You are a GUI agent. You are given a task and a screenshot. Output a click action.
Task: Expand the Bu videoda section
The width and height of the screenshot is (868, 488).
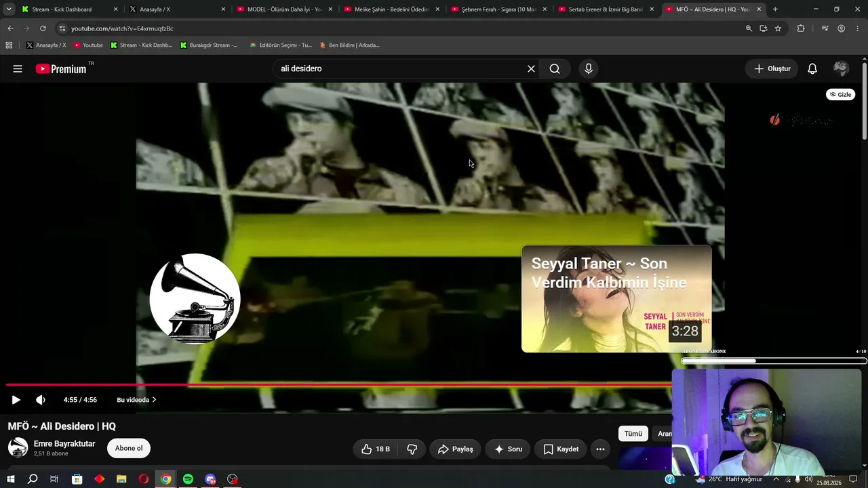click(x=136, y=400)
